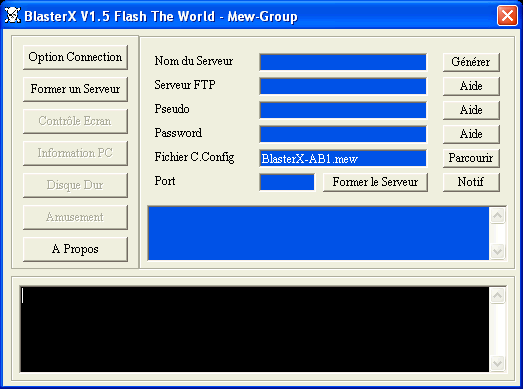Open Aide for Password field
Screen dimensions: 523x389
tap(471, 134)
